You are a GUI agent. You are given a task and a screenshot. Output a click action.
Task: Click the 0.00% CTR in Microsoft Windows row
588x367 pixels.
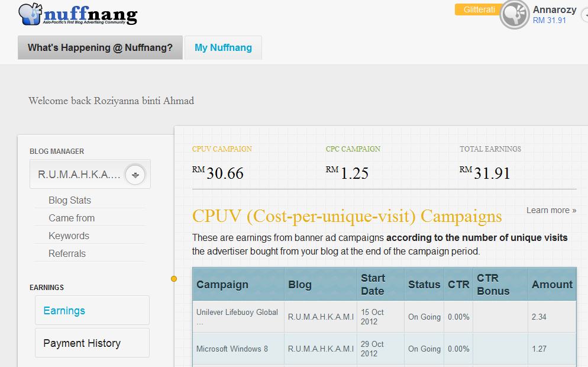(458, 349)
